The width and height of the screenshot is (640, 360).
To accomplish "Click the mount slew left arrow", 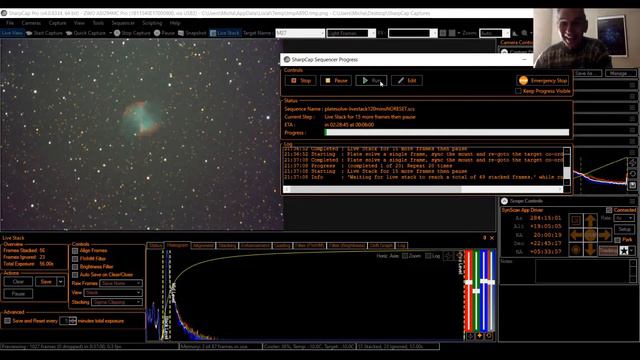I will pyautogui.click(x=576, y=235).
